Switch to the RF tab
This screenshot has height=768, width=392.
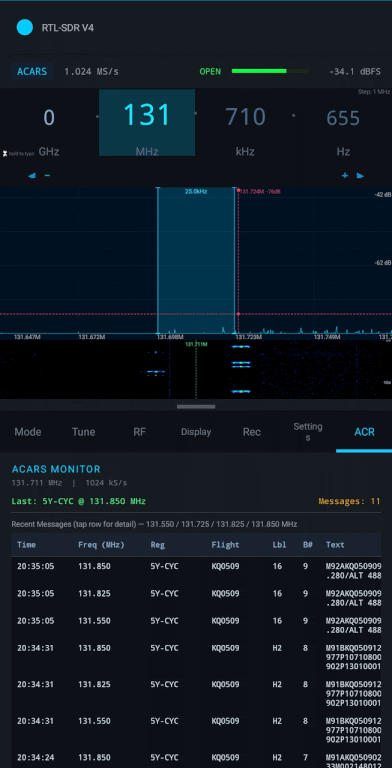pyautogui.click(x=140, y=432)
